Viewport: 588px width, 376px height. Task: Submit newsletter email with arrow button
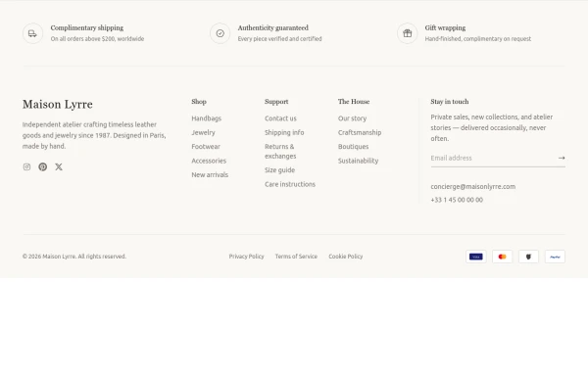pos(562,158)
